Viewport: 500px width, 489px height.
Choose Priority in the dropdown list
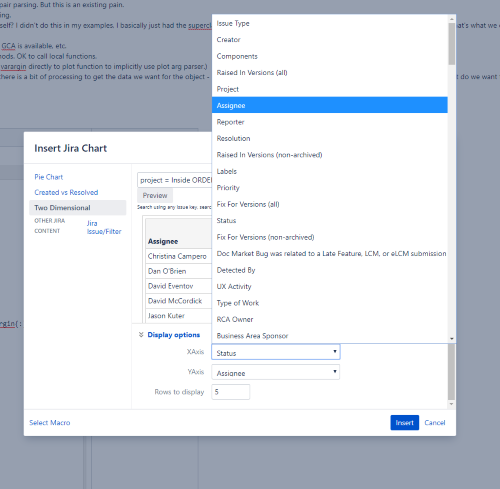coord(330,188)
